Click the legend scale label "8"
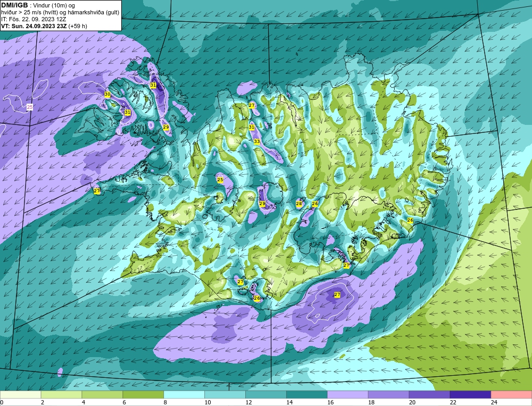 [x=165, y=402]
